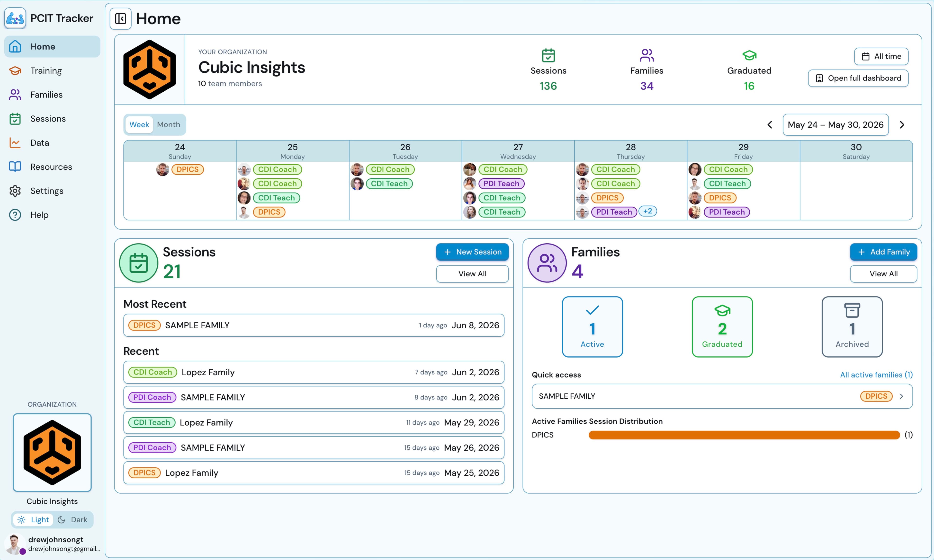Click the purple Families panel circle icon

pos(547,263)
